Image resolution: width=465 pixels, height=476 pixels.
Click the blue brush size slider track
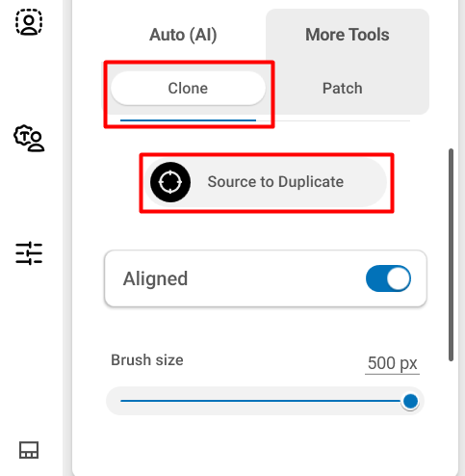point(261,401)
